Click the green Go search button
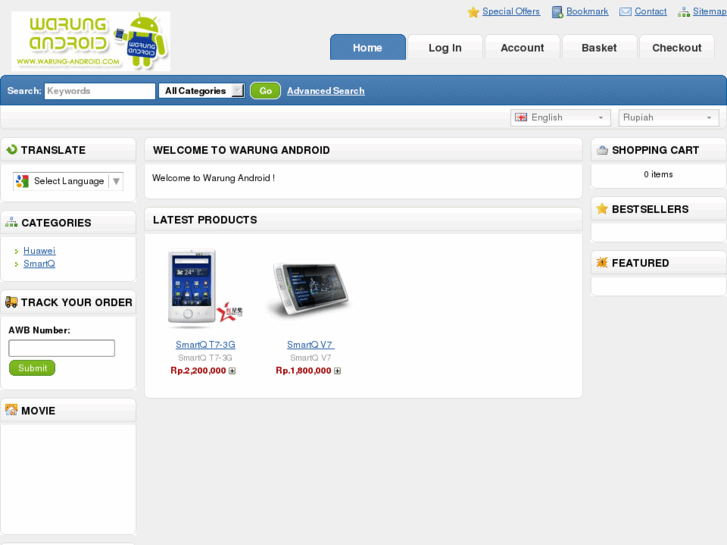The width and height of the screenshot is (727, 545). pos(265,90)
